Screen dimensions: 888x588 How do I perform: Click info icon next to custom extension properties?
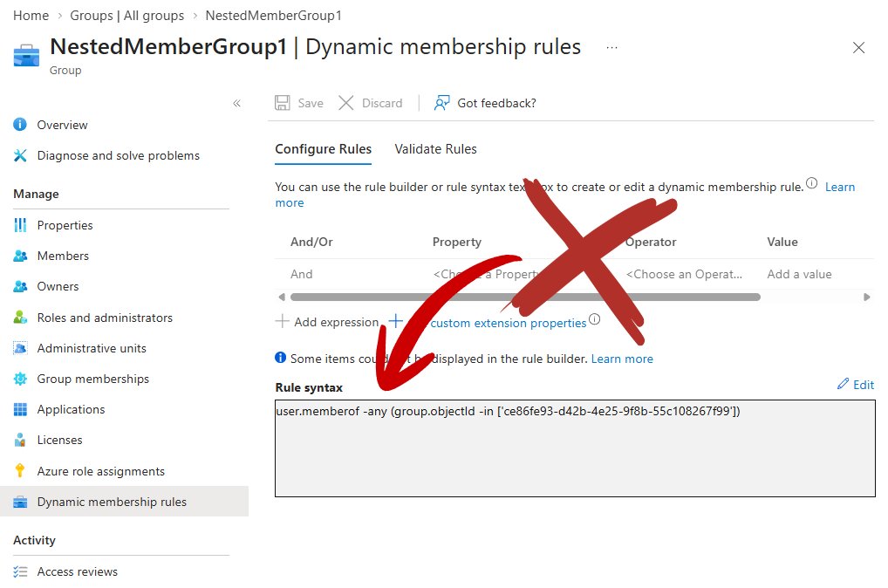[x=594, y=319]
